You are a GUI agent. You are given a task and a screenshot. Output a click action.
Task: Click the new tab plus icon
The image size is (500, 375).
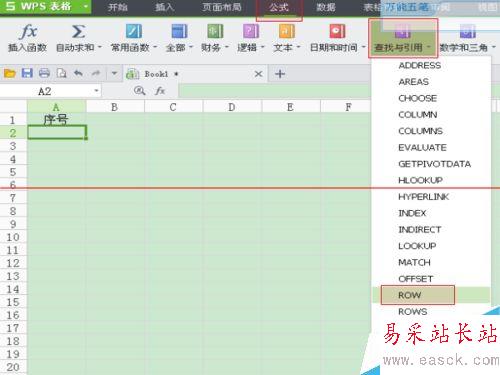(280, 74)
